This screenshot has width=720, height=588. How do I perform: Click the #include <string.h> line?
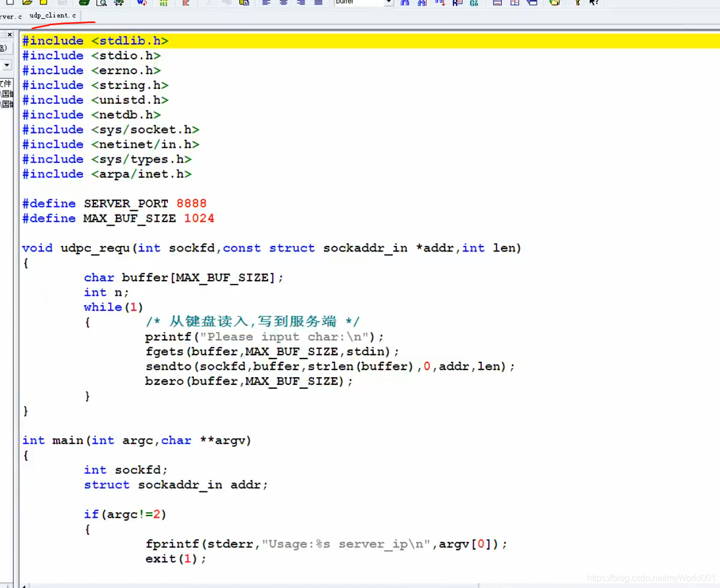95,85
